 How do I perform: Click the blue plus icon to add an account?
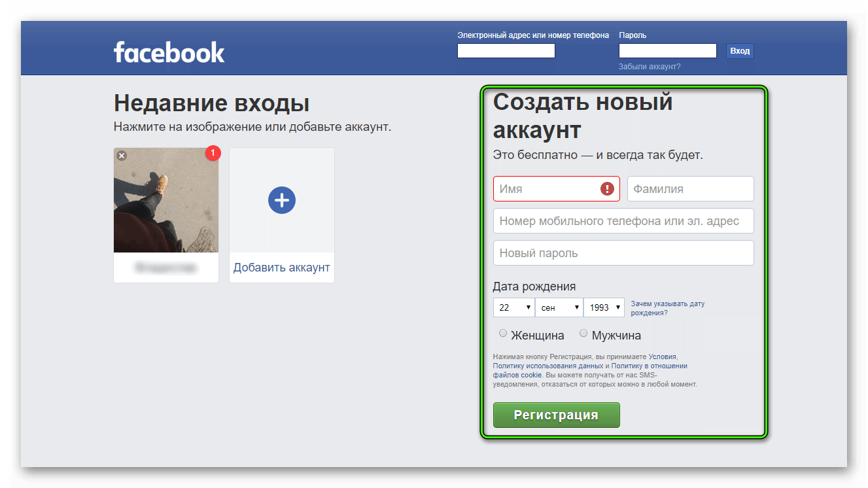point(282,200)
